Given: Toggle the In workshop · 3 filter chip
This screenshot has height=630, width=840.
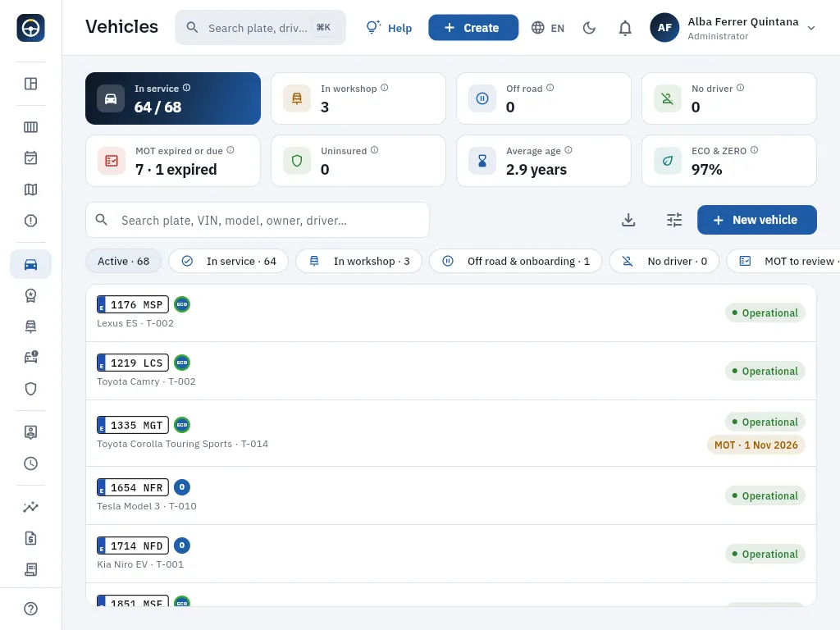Looking at the screenshot, I should (359, 262).
